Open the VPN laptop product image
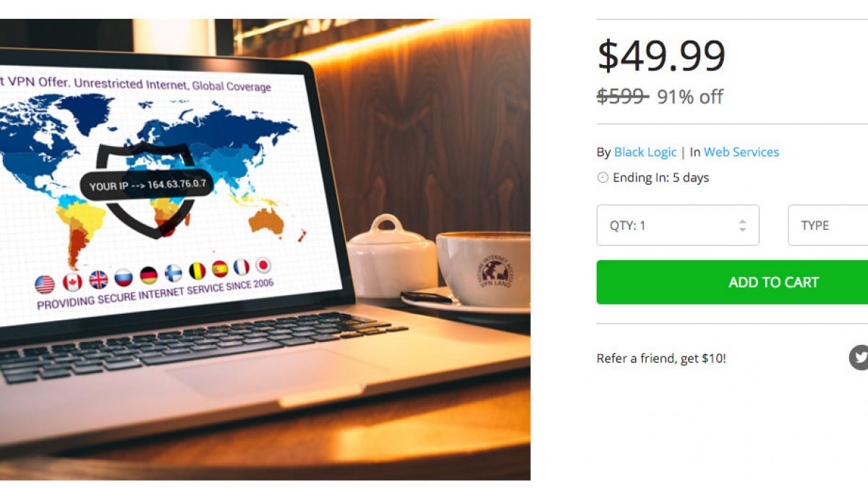The image size is (868, 488). pyautogui.click(x=265, y=249)
